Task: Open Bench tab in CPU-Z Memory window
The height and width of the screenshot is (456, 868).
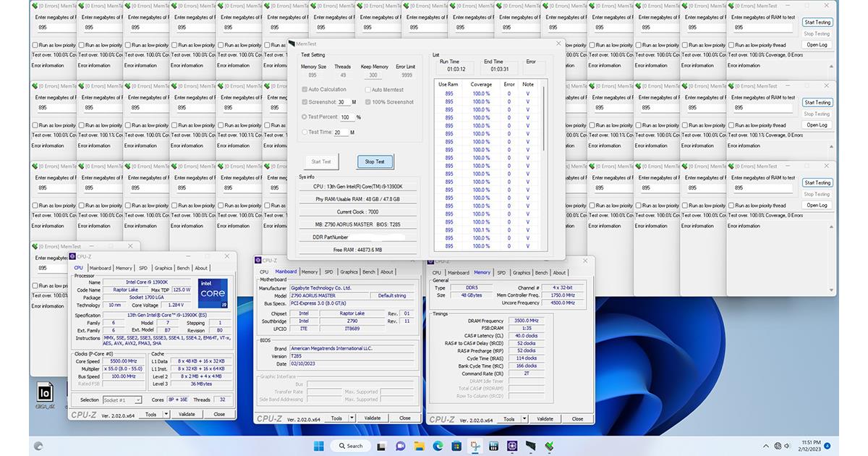Action: (541, 273)
